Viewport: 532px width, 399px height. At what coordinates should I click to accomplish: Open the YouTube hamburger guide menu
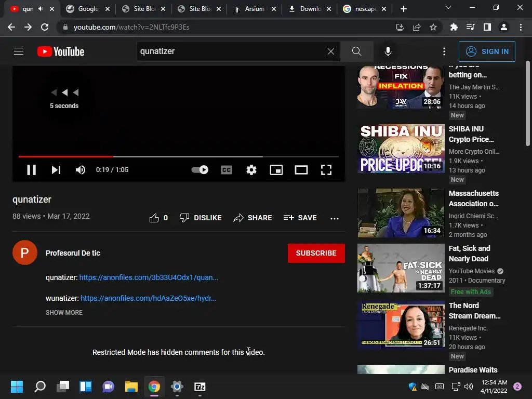tap(19, 51)
